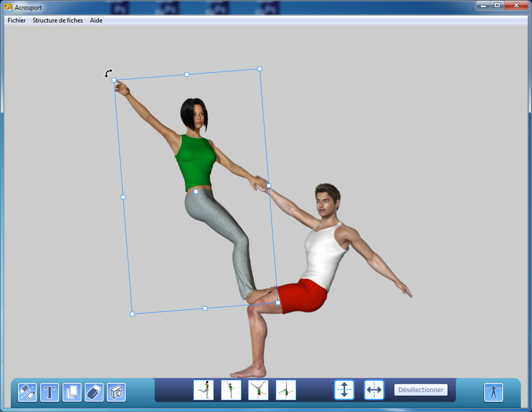
Task: Select the Text tool icon
Action: pos(50,392)
